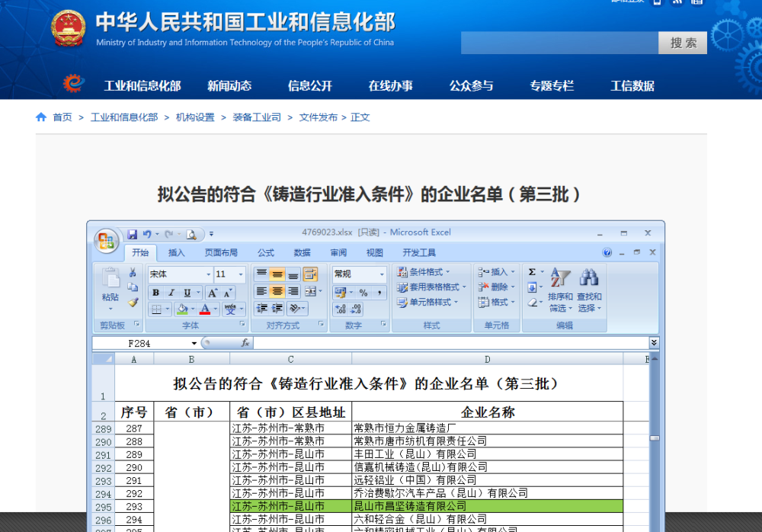Click the Copy icon in clipboard group
This screenshot has width=762, height=532.
(133, 287)
